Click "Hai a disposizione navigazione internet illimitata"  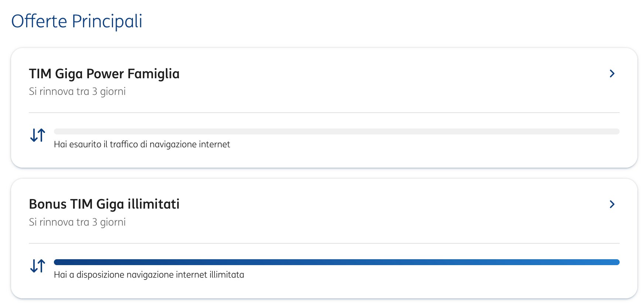(149, 275)
